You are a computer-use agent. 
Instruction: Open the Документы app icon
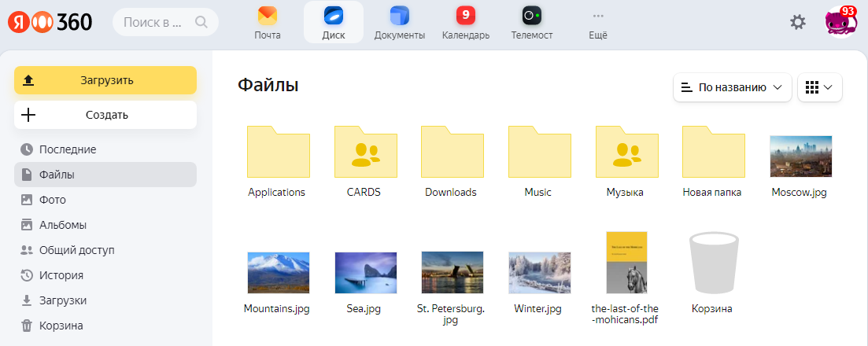pyautogui.click(x=400, y=17)
